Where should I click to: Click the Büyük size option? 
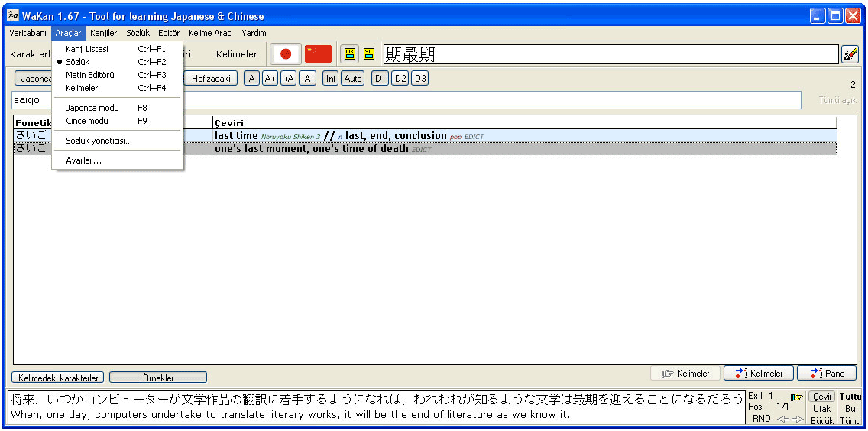[x=821, y=420]
